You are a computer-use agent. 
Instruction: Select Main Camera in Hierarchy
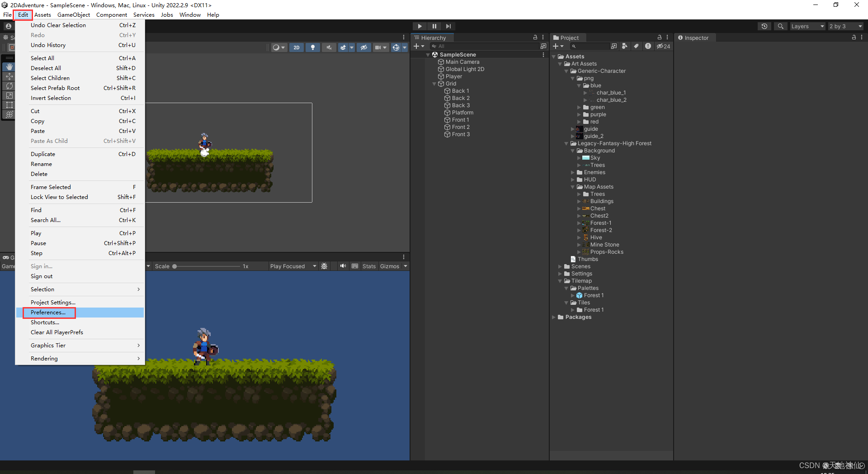click(x=462, y=62)
